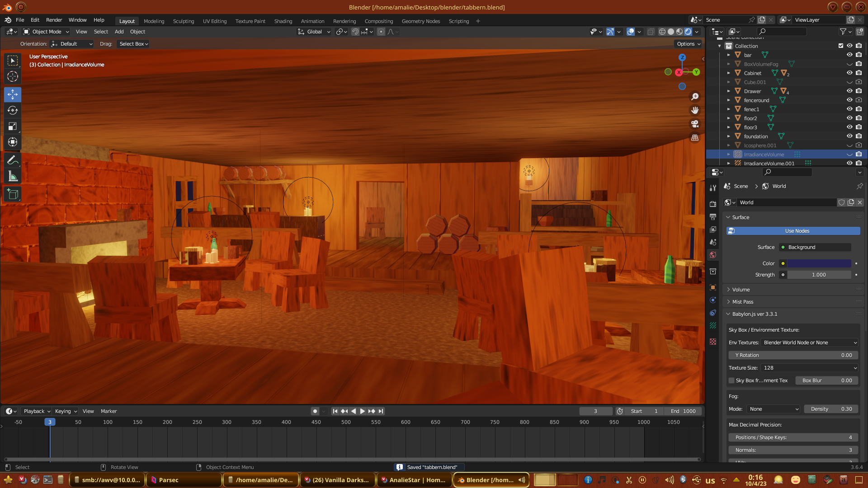This screenshot has height=488, width=868.
Task: Choose the Add Cube tool
Action: [x=13, y=194]
